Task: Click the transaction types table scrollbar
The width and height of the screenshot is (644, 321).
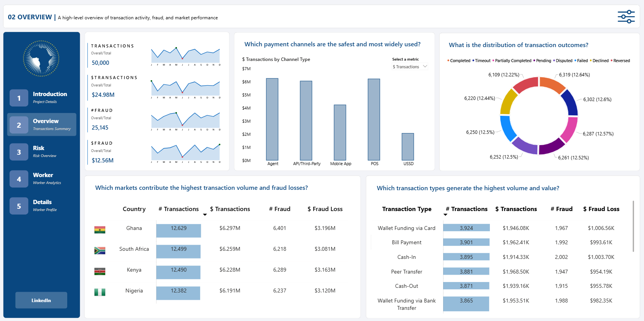Action: click(x=633, y=226)
